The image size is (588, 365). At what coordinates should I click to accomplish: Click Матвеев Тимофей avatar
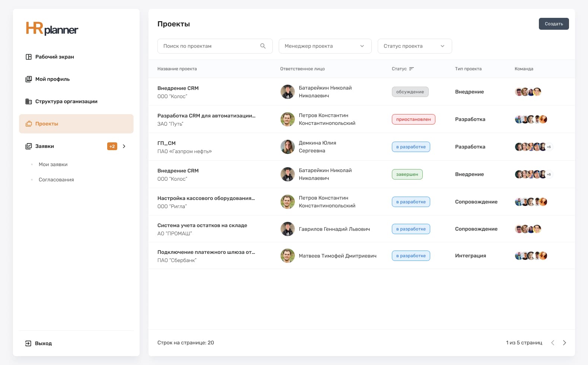coord(288,256)
